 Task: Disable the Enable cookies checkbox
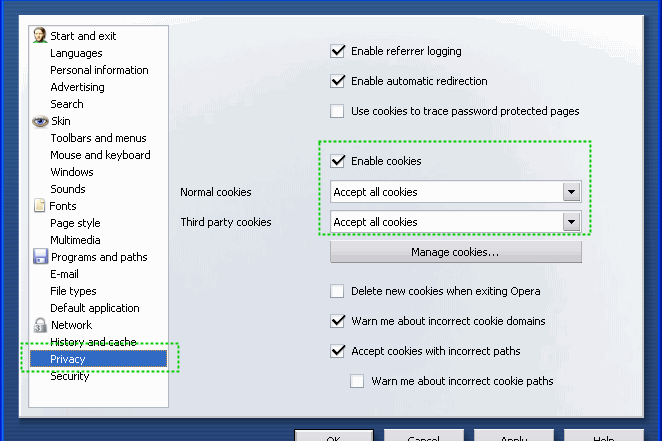(x=338, y=161)
